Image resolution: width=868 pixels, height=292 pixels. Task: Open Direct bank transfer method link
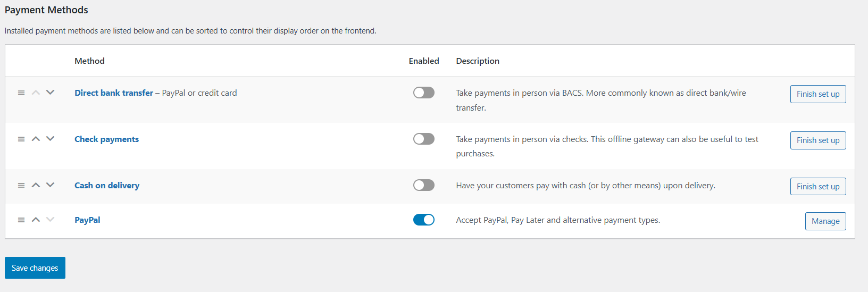coord(114,93)
